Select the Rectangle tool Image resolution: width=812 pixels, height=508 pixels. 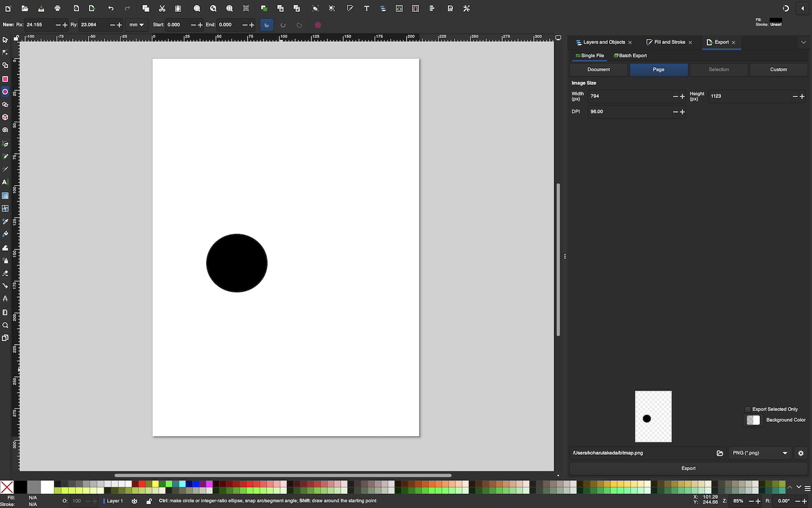(5, 79)
